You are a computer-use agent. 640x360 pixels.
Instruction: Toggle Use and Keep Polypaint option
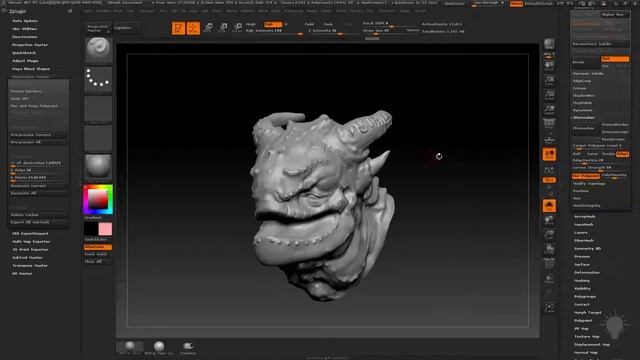click(x=38, y=106)
